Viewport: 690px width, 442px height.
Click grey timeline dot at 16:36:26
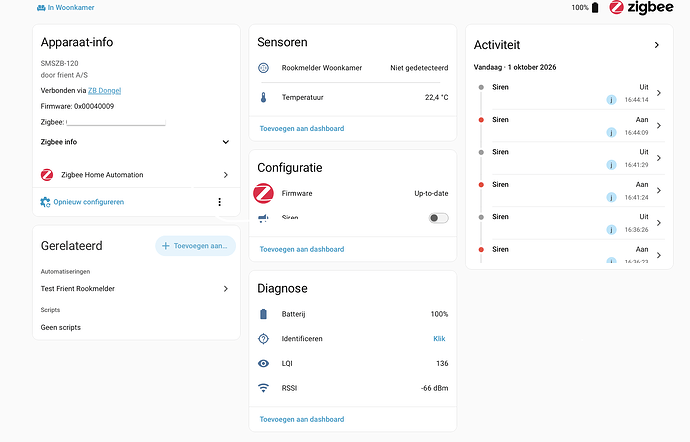481,217
